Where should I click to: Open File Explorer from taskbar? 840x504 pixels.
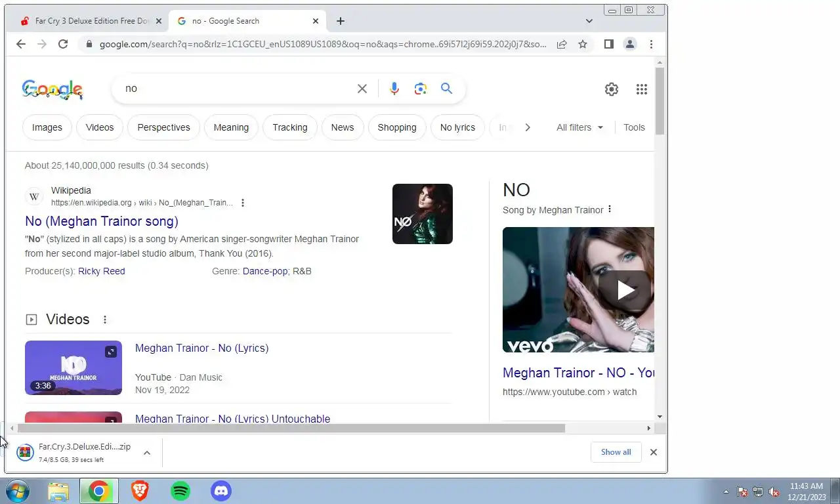58,491
